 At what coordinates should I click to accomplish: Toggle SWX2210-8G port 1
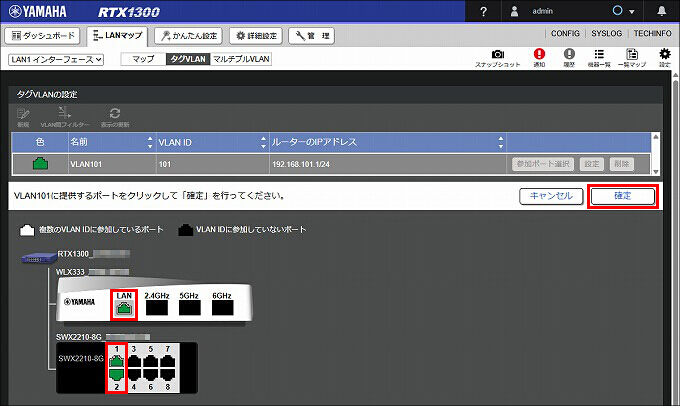click(x=117, y=360)
